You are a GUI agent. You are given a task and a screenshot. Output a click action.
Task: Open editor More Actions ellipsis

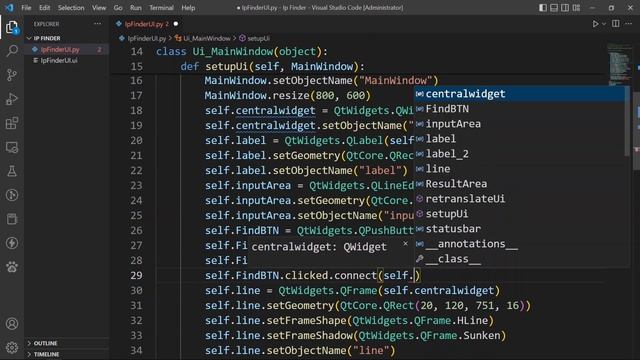[629, 24]
